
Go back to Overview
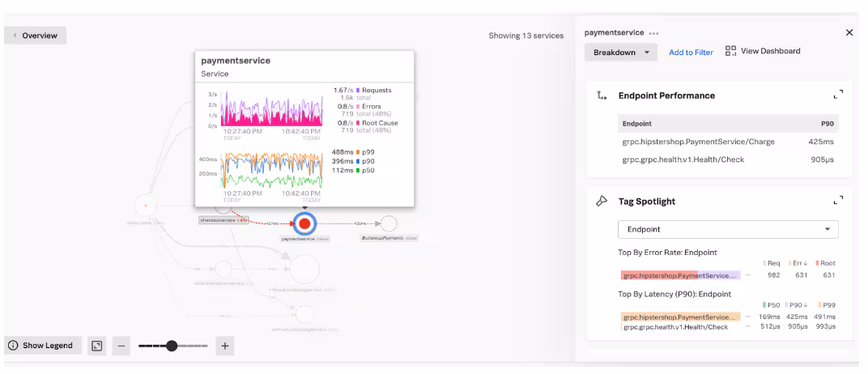click(x=36, y=36)
